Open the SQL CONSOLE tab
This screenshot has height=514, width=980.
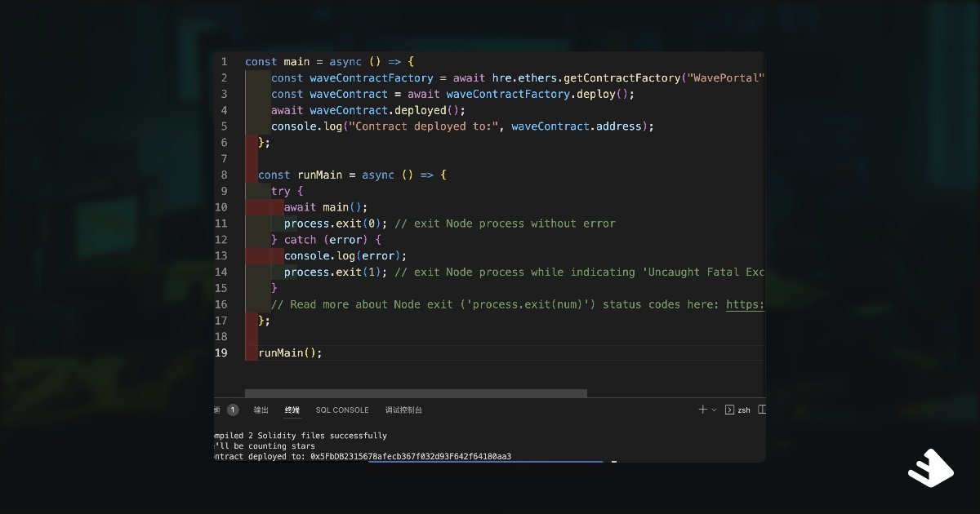tap(342, 410)
